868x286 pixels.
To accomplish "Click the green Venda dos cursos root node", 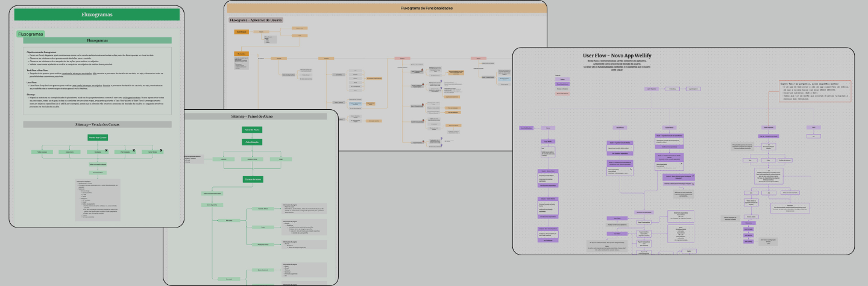I will [97, 138].
